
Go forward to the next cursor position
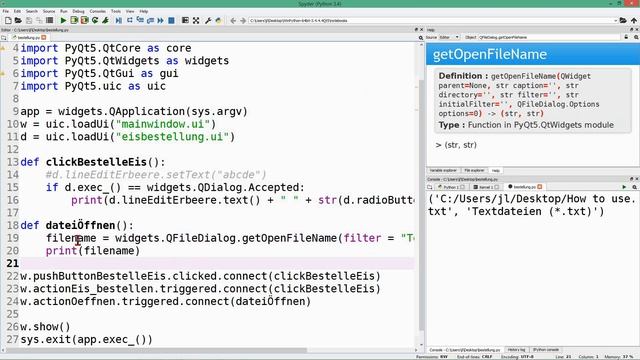coord(243,20)
